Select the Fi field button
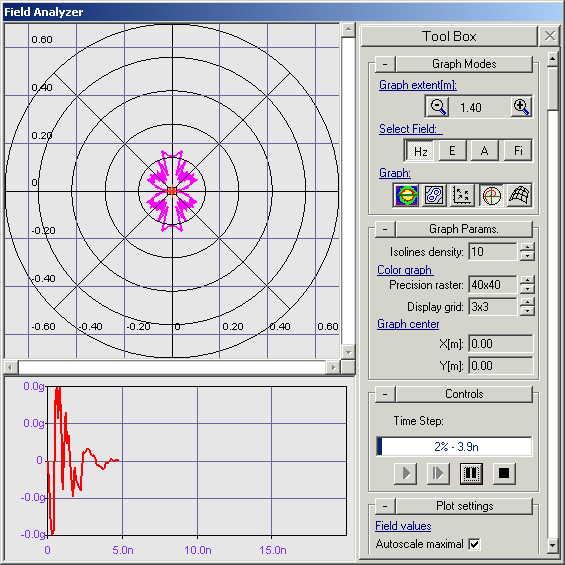This screenshot has width=565, height=565. pos(518,151)
